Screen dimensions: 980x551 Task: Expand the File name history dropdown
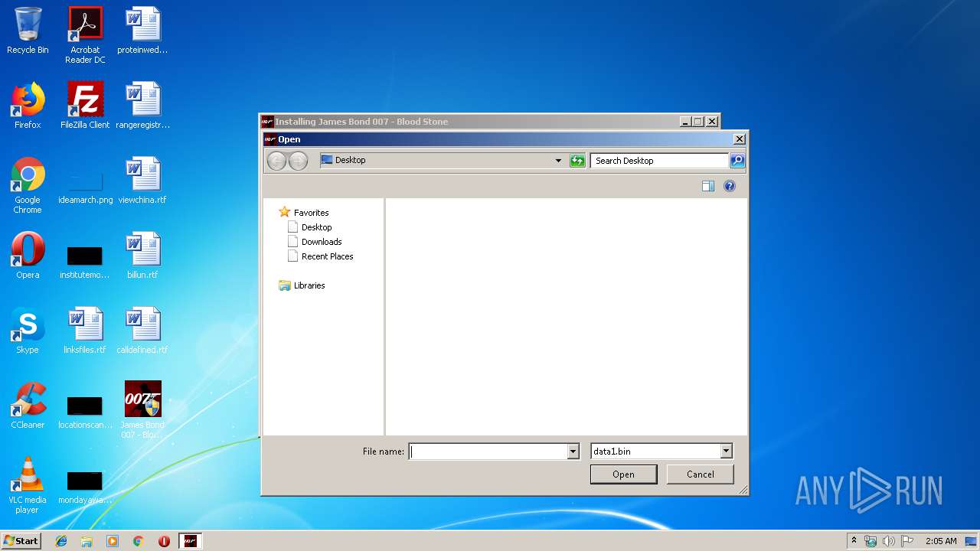573,452
